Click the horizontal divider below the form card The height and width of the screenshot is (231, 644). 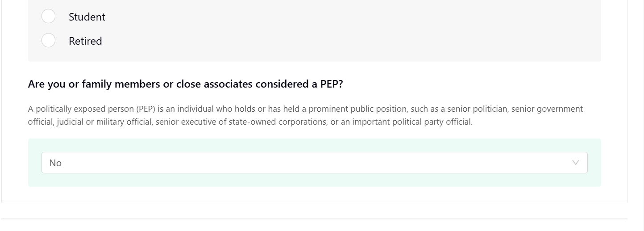(314, 219)
